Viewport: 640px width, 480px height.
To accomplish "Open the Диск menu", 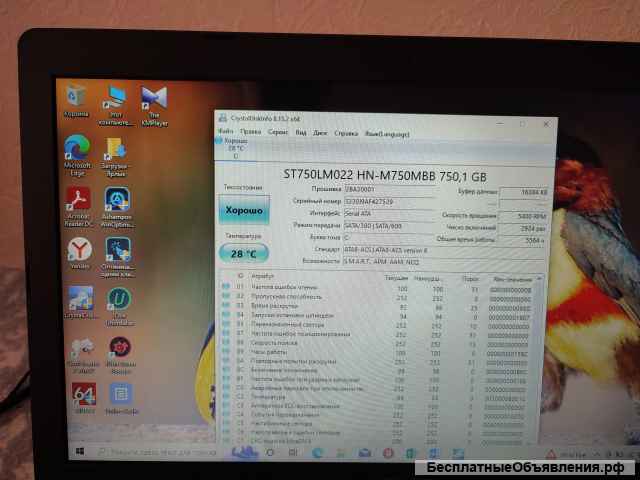I will point(320,132).
